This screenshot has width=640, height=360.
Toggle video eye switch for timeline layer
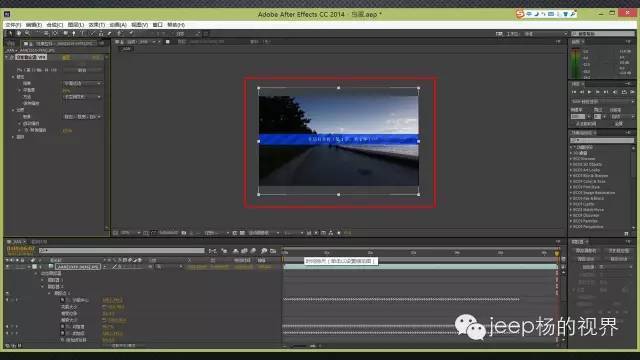tap(7, 267)
